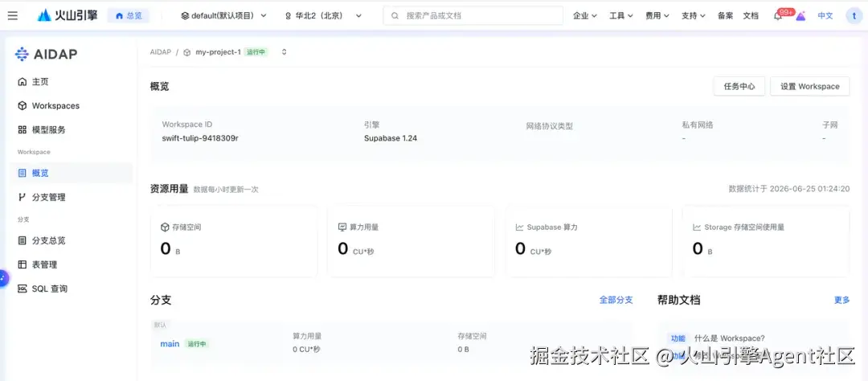The height and width of the screenshot is (381, 868).
Task: Click the location pin icon before 华北2
Action: [x=288, y=16]
